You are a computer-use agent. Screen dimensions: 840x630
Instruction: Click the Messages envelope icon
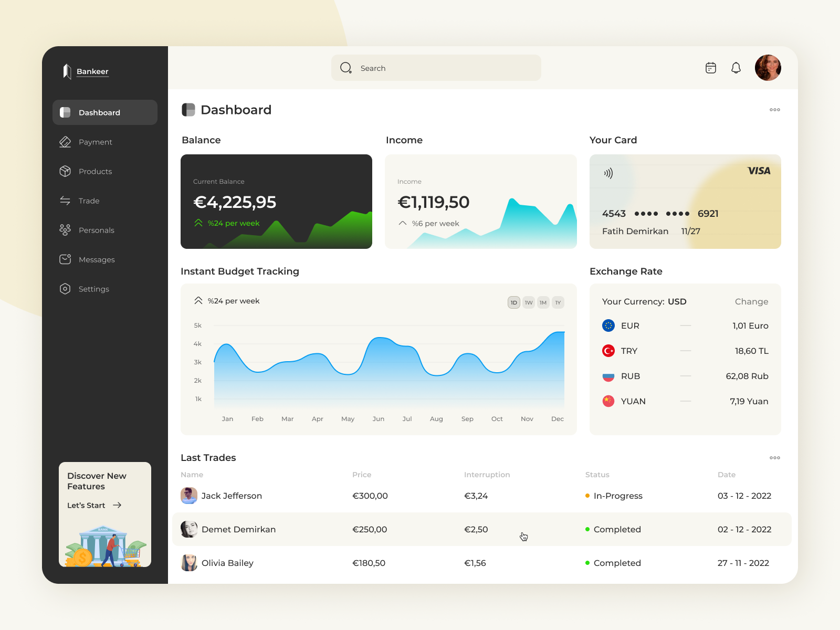tap(65, 259)
